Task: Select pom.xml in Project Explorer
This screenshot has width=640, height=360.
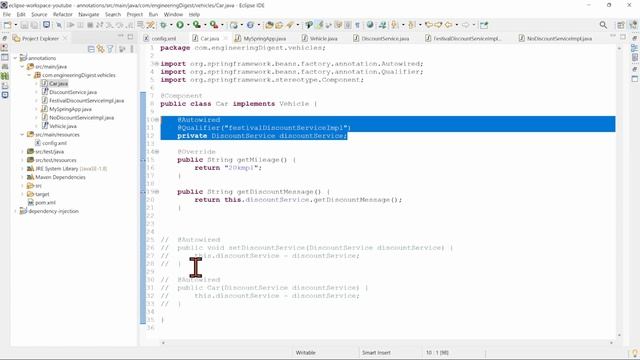Action: (x=42, y=202)
